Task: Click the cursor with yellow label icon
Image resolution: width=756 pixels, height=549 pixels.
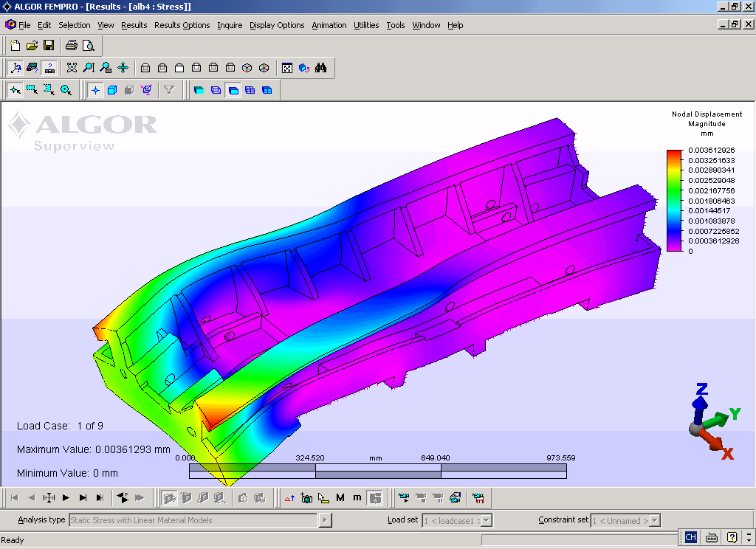Action: pyautogui.click(x=323, y=498)
